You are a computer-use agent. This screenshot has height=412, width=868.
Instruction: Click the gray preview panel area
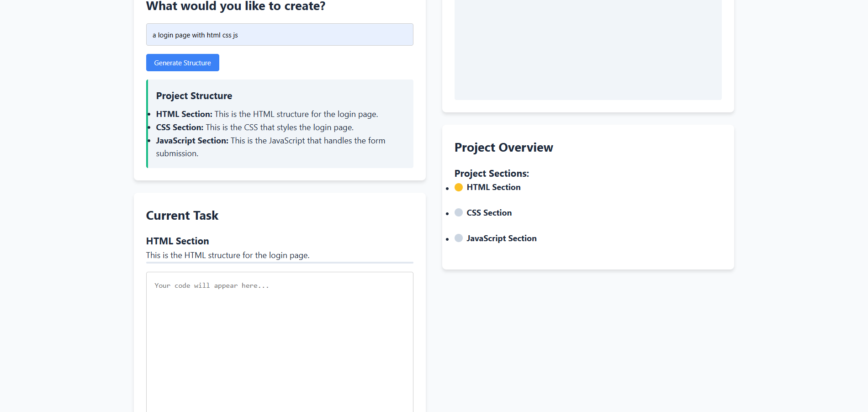(x=588, y=50)
